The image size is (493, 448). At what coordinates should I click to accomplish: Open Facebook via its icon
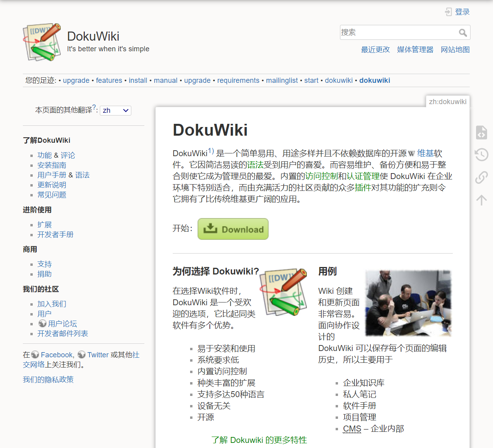pos(35,354)
